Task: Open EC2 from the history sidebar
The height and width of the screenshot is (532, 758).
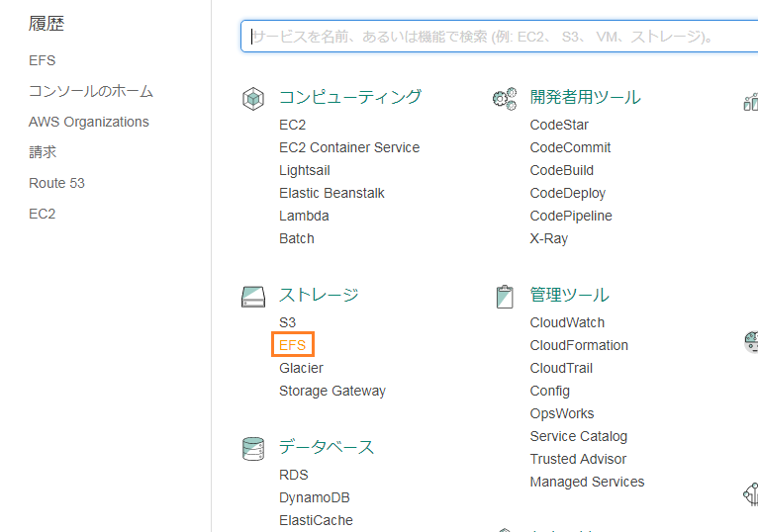Action: (43, 214)
